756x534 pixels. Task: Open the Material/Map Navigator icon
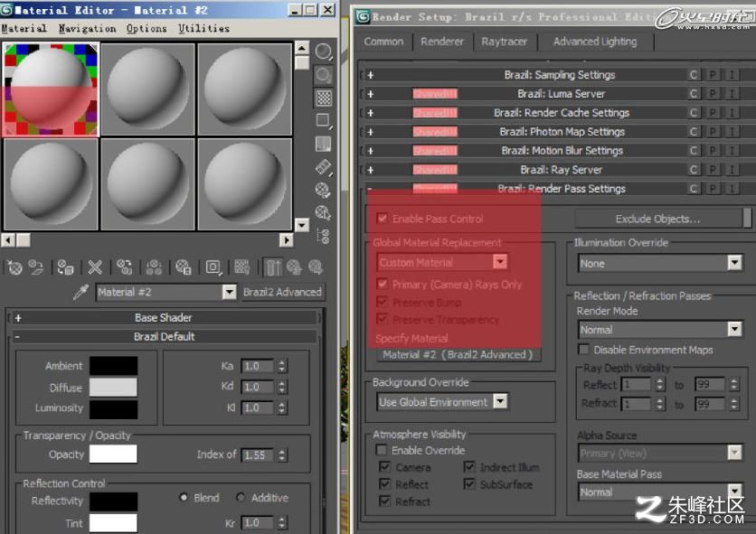(x=323, y=236)
